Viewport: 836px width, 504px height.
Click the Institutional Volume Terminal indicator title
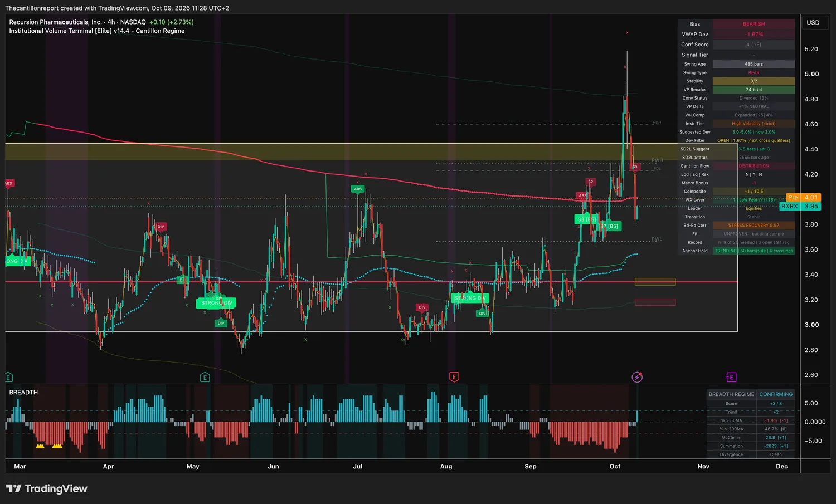97,31
